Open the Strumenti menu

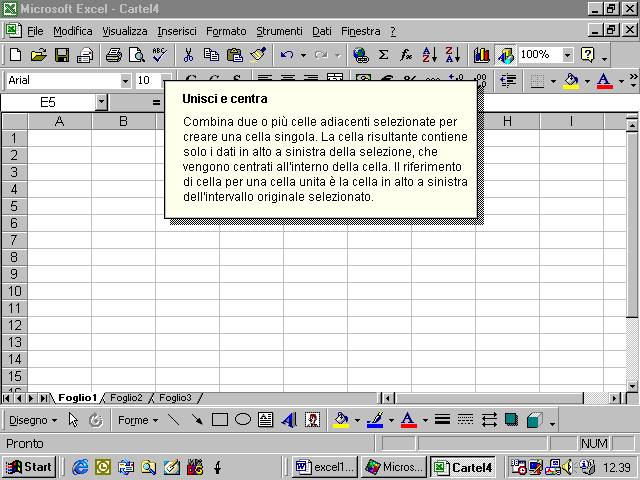coord(279,31)
